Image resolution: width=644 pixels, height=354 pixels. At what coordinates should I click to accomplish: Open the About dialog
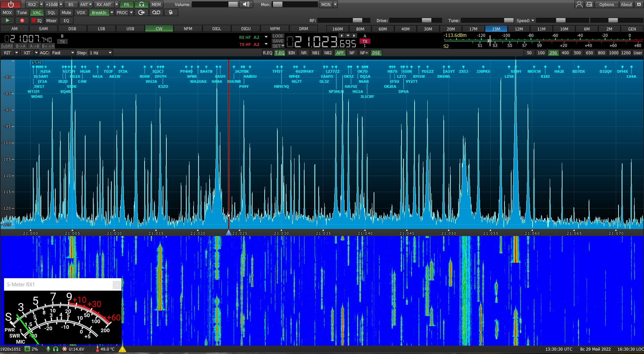coord(626,4)
